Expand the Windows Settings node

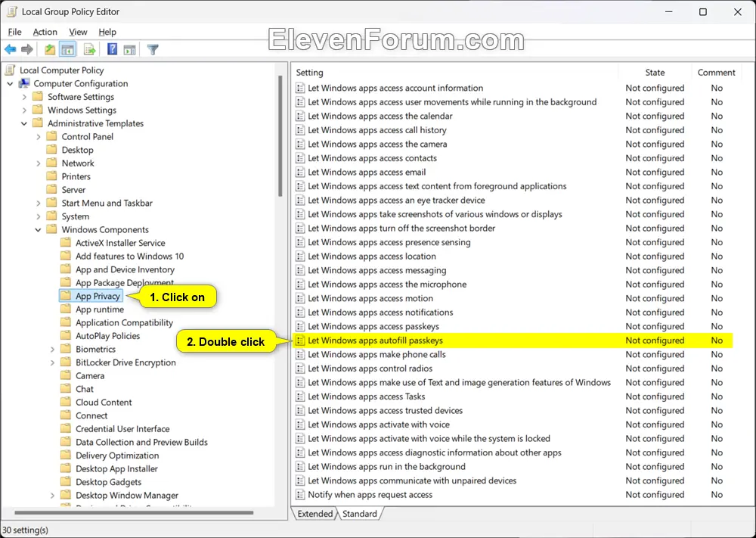(24, 110)
